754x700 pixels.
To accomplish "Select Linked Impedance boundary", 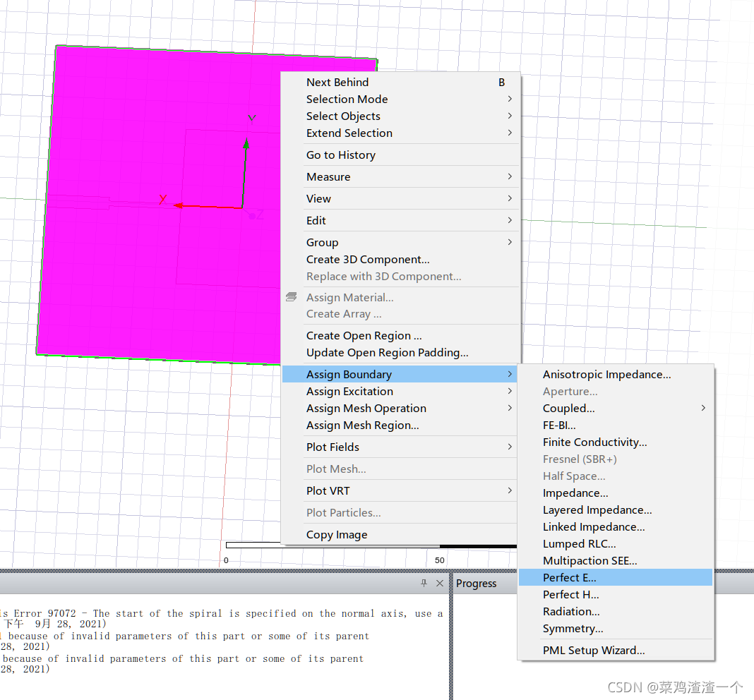I will tap(616, 527).
